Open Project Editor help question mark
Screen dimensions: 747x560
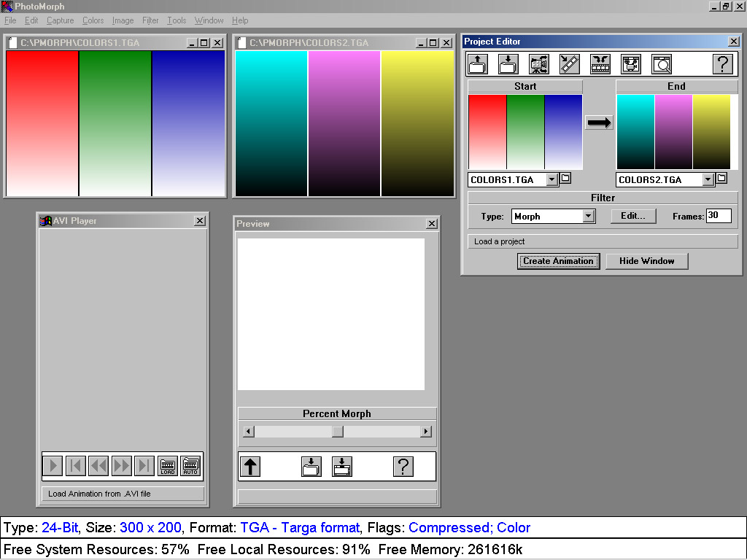tap(723, 64)
